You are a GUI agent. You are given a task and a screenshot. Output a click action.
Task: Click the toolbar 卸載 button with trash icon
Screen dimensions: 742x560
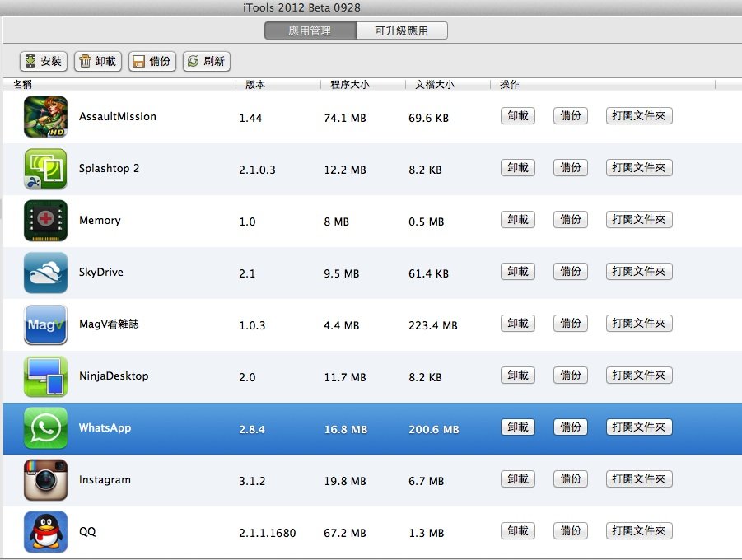pos(97,62)
